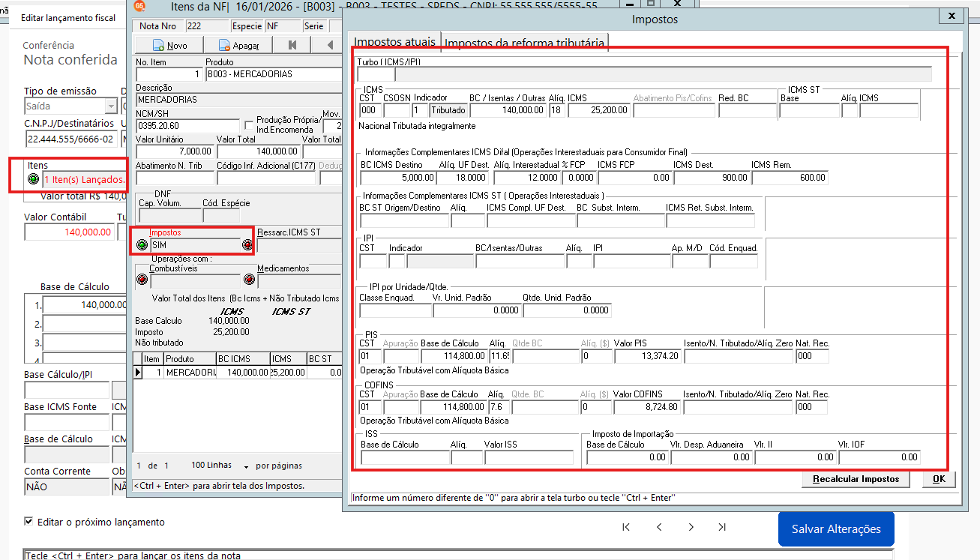Click red indicator beside Ressarc.ICMS ST
This screenshot has height=560, width=980.
pos(247,245)
